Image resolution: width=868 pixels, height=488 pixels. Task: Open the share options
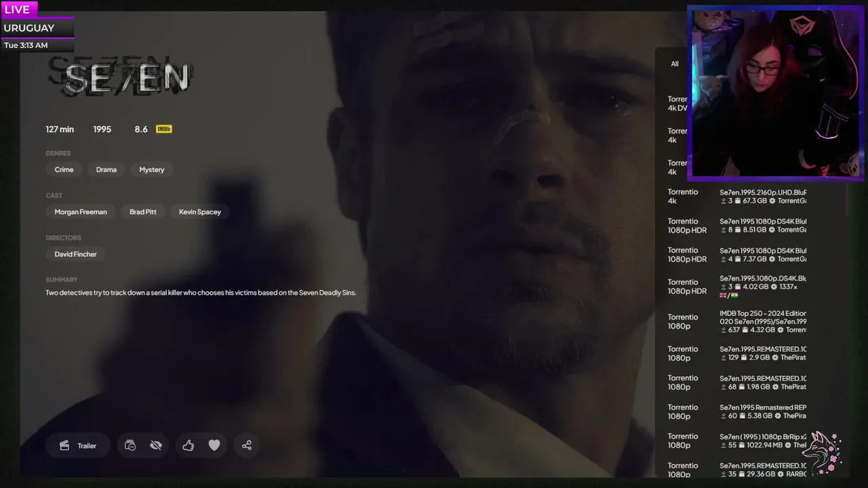click(x=247, y=445)
